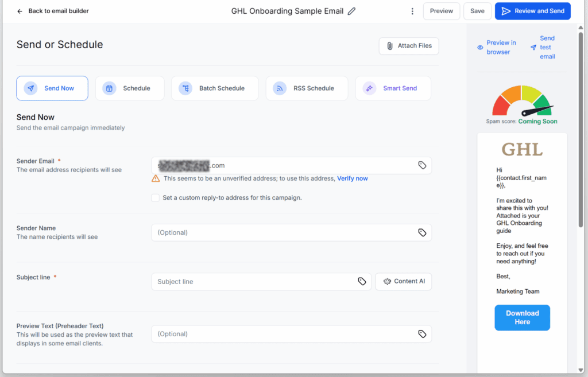Image resolution: width=588 pixels, height=377 pixels.
Task: Open the merge tag picker for Subject line
Action: point(362,281)
